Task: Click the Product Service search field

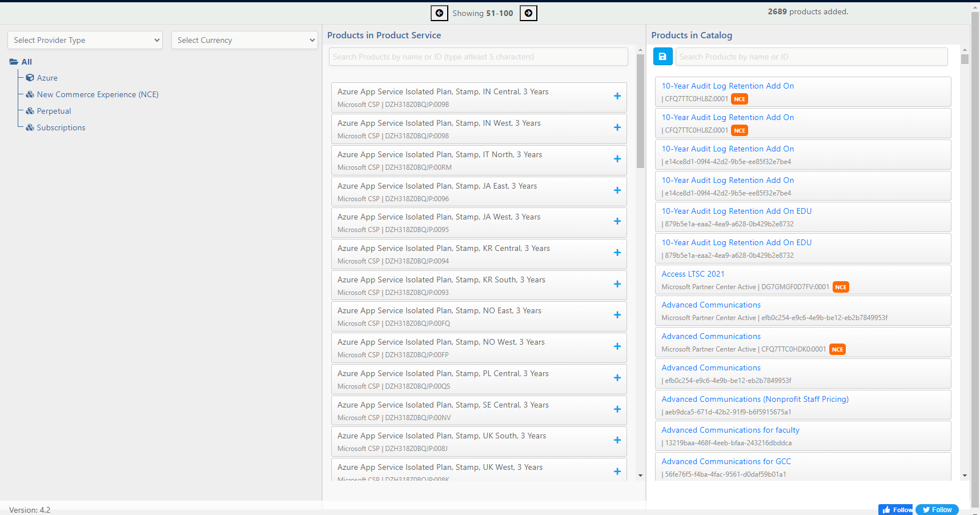Action: point(479,57)
